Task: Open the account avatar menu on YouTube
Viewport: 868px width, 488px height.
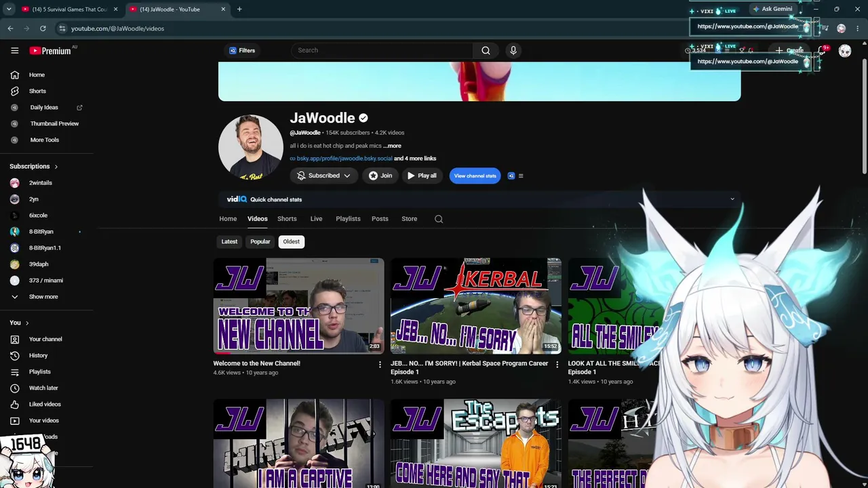Action: tap(845, 51)
